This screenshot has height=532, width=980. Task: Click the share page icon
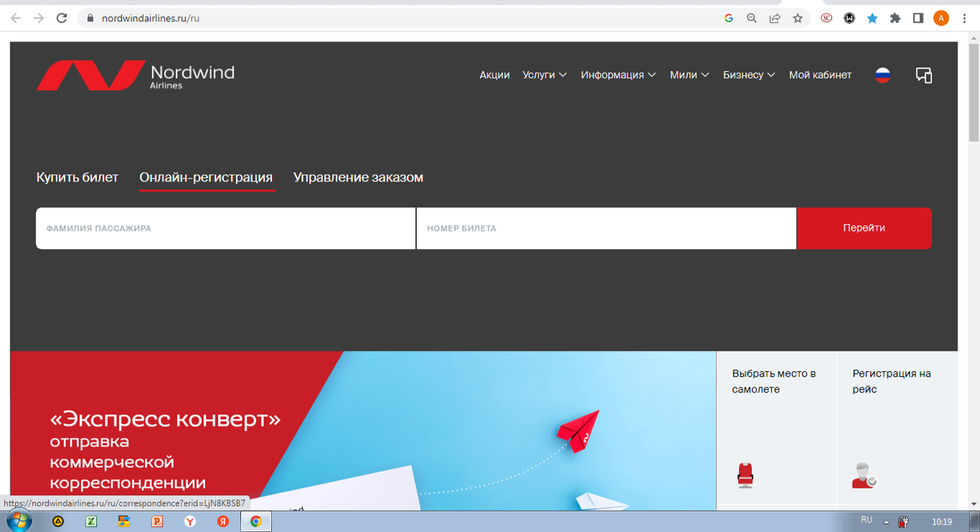774,18
